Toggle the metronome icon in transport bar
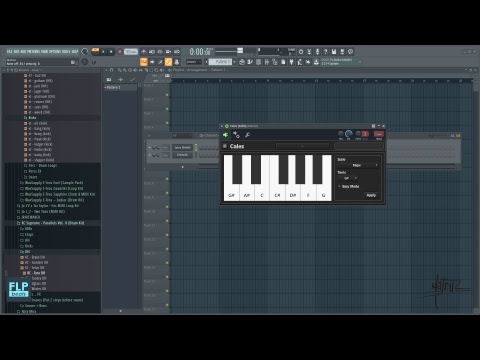Screen dimensions: 480x360 coord(144,52)
